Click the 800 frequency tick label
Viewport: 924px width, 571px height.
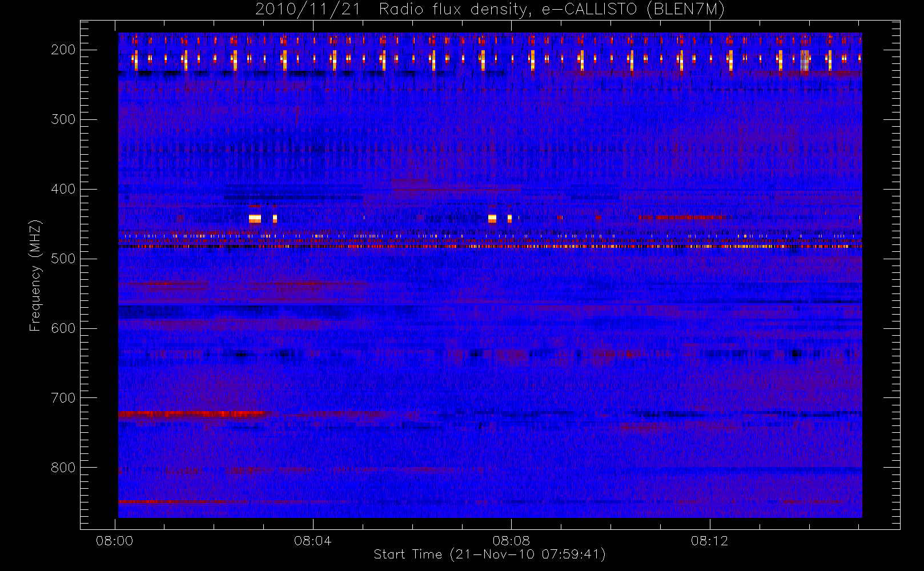63,468
